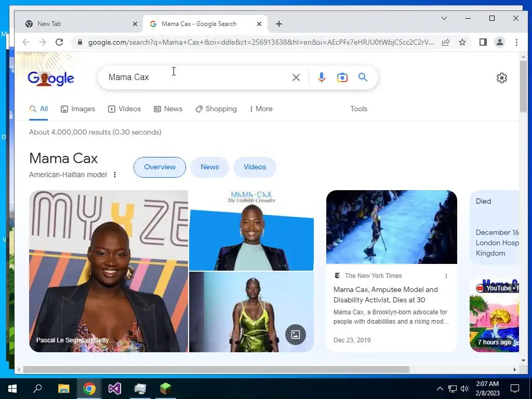Open the tab search chevron
Image resolution: width=532 pixels, height=399 pixels.
(x=444, y=18)
